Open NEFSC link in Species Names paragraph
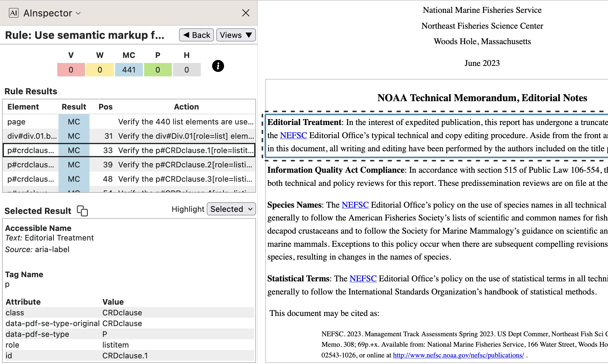Screen dimensions: 608x364 (355, 205)
